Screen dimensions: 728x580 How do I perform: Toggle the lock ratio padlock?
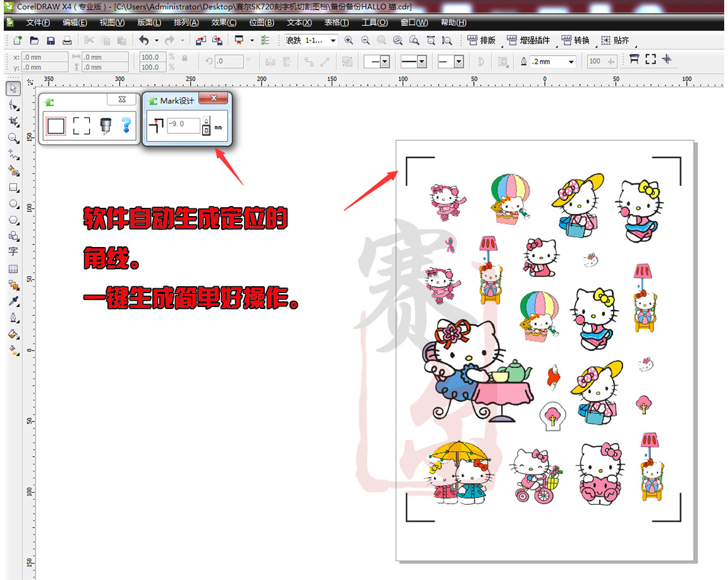(x=185, y=59)
